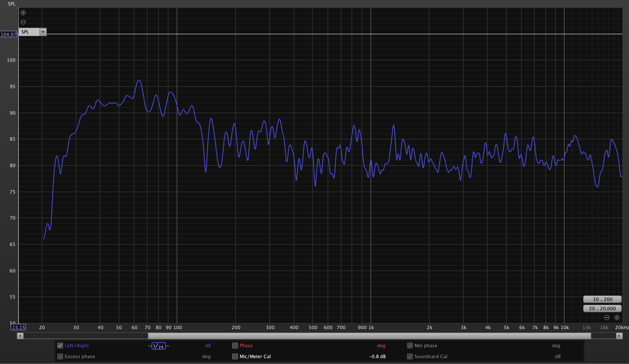
Task: Enable the Mic/Meter Cal checkbox
Action: (235, 356)
